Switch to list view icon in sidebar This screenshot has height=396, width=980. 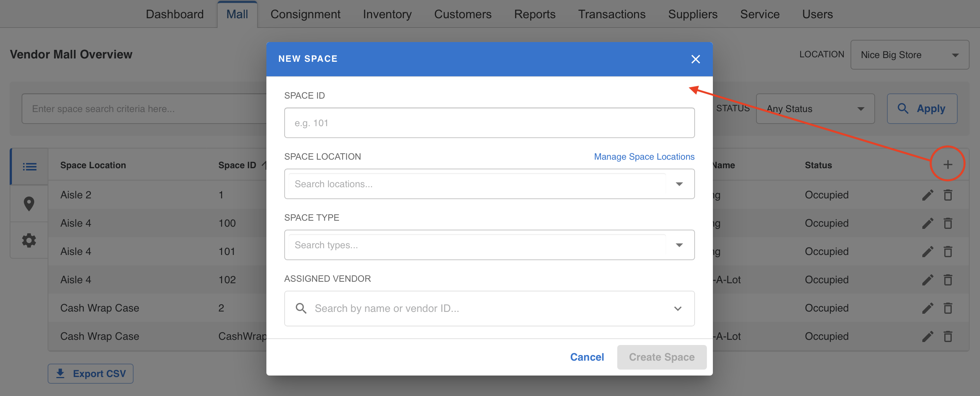(29, 166)
